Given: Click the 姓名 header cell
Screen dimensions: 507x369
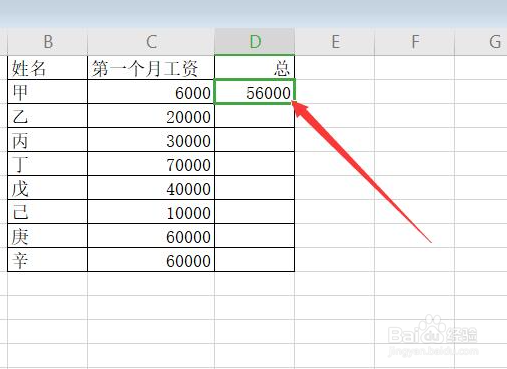Looking at the screenshot, I should [47, 68].
